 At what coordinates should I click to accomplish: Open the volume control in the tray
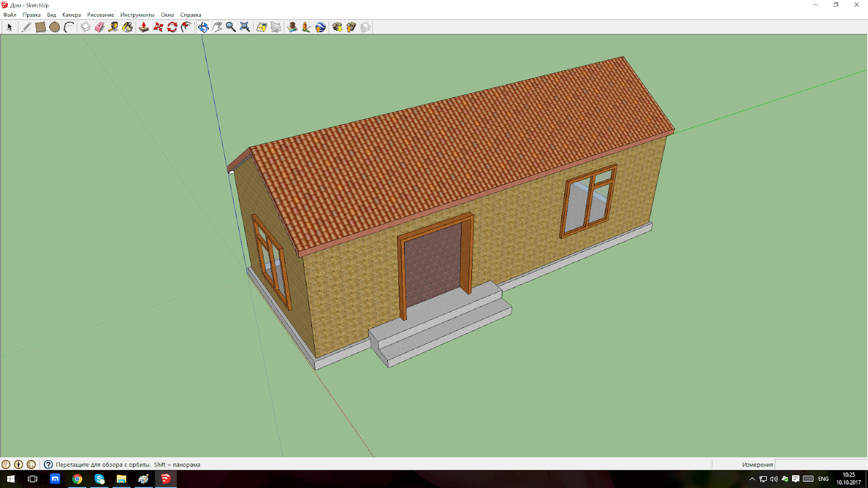(x=774, y=479)
